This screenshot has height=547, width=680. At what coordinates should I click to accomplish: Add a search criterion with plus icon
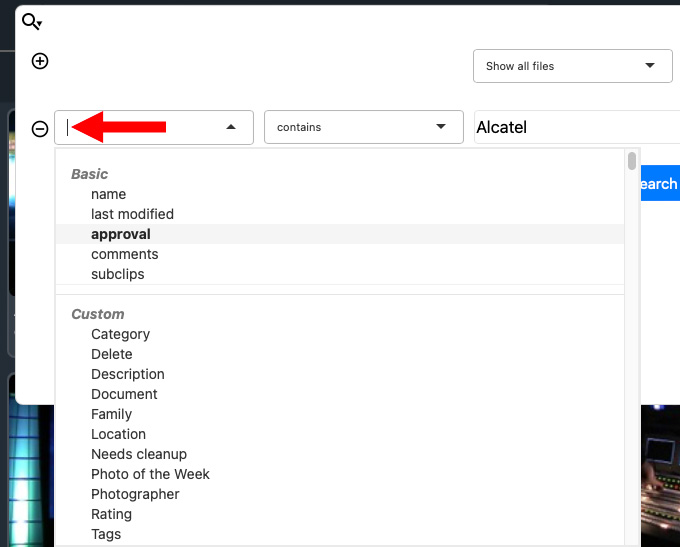coord(40,61)
